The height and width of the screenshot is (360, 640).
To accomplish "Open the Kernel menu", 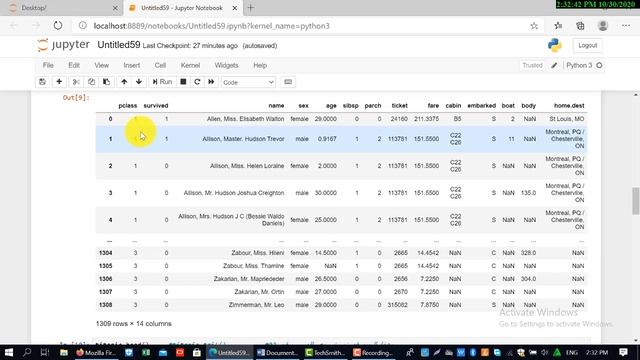I will click(190, 65).
